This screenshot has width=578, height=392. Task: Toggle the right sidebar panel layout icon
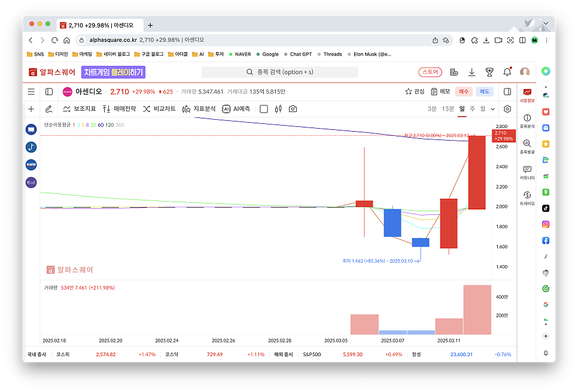507,92
